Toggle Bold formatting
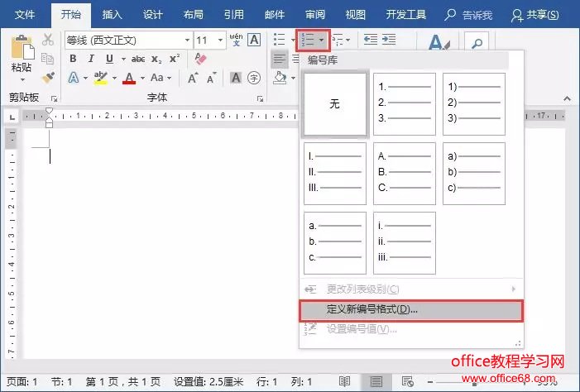This screenshot has width=580, height=392. click(74, 59)
